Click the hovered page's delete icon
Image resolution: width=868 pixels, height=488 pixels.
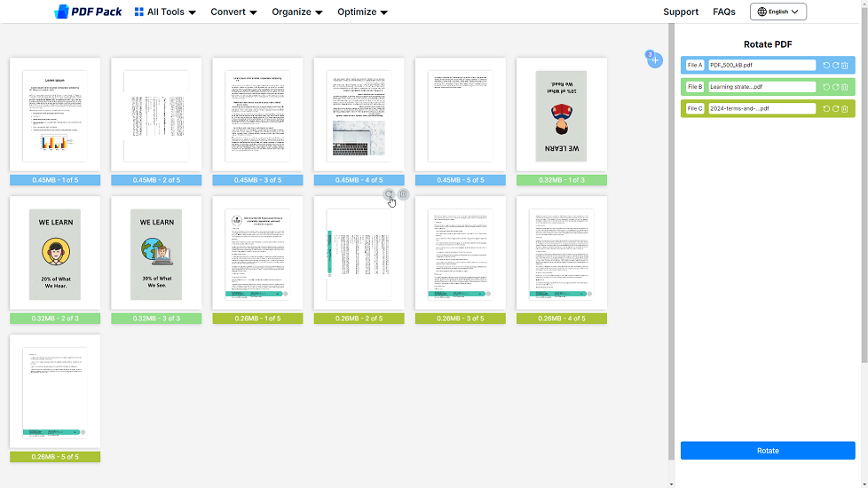click(404, 194)
